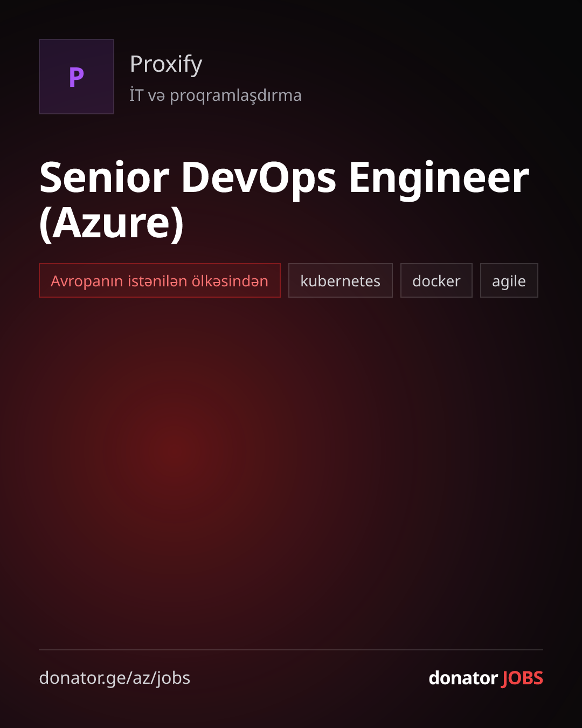Open the Proxify company name
Screen dimensions: 582x728
[x=166, y=64]
